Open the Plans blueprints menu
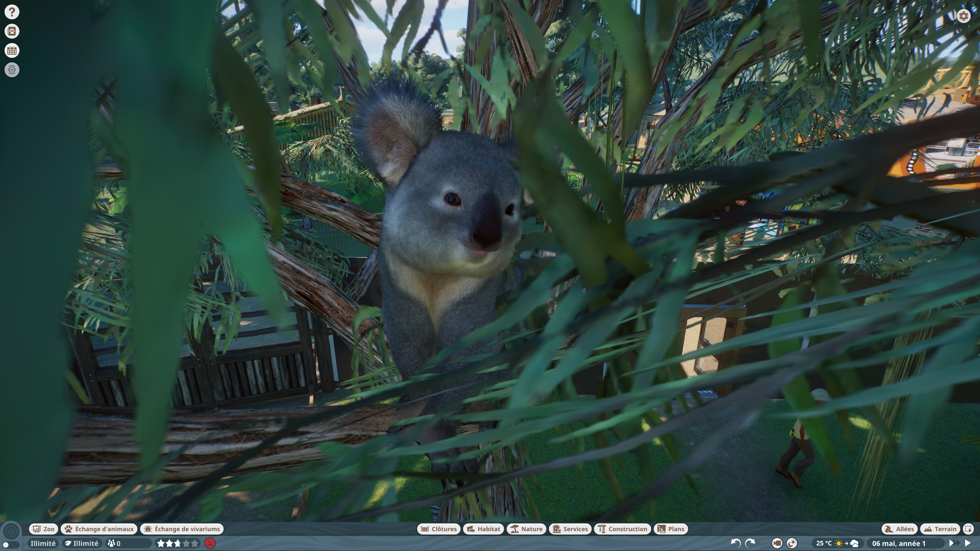The image size is (980, 551). pos(671,529)
